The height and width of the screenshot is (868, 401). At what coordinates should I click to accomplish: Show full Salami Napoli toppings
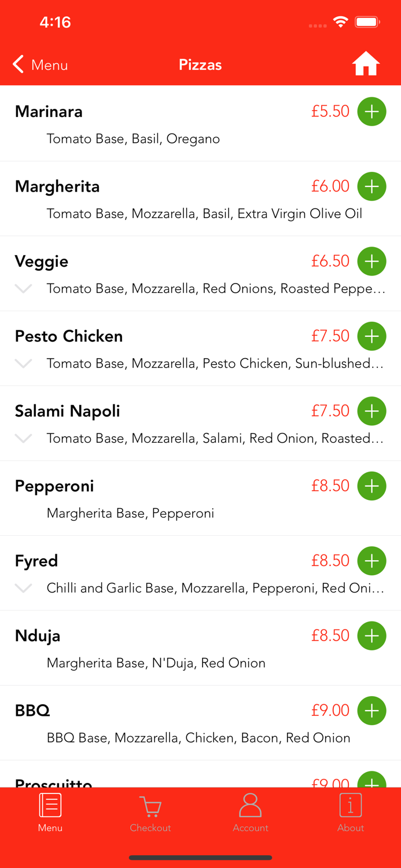click(23, 438)
